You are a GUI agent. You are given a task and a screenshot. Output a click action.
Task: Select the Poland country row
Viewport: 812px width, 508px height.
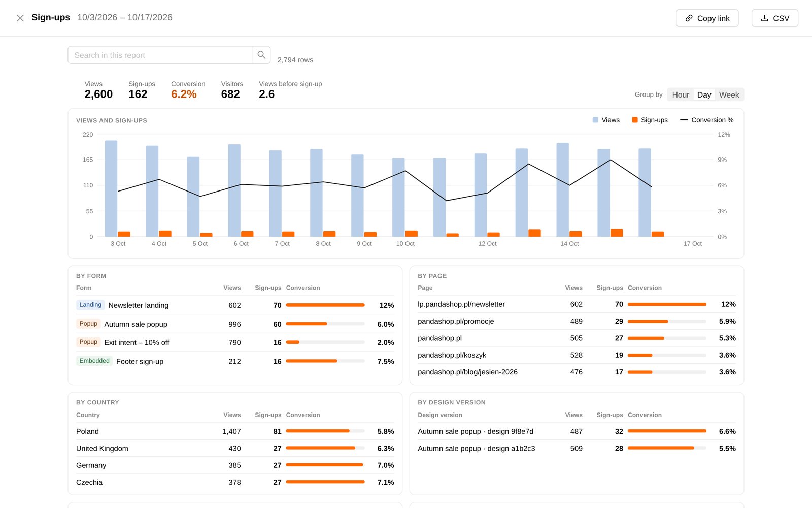235,431
